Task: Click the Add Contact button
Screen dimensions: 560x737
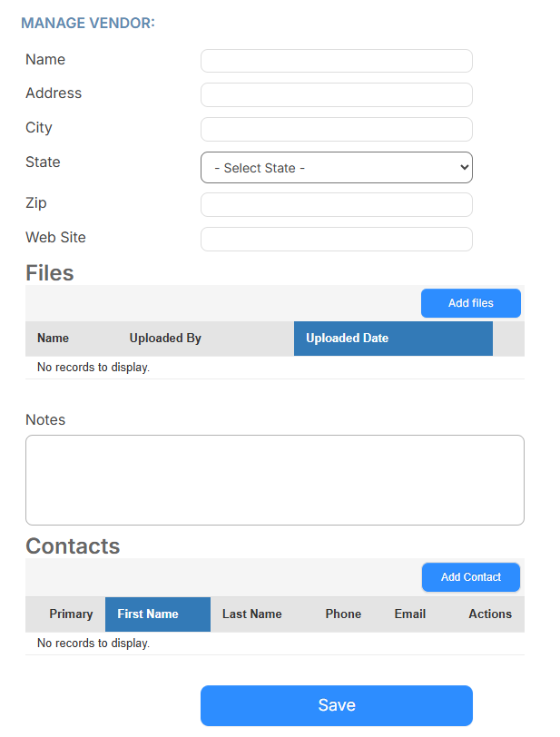Action: pyautogui.click(x=470, y=576)
